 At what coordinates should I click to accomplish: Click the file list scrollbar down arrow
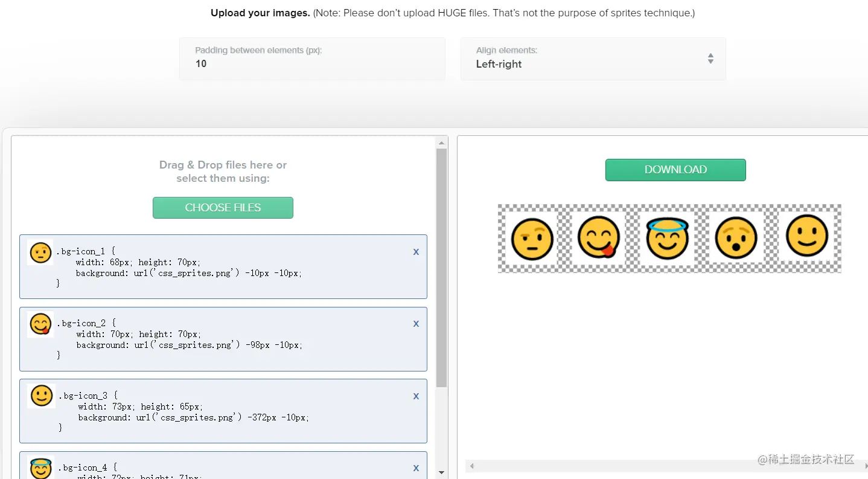441,473
